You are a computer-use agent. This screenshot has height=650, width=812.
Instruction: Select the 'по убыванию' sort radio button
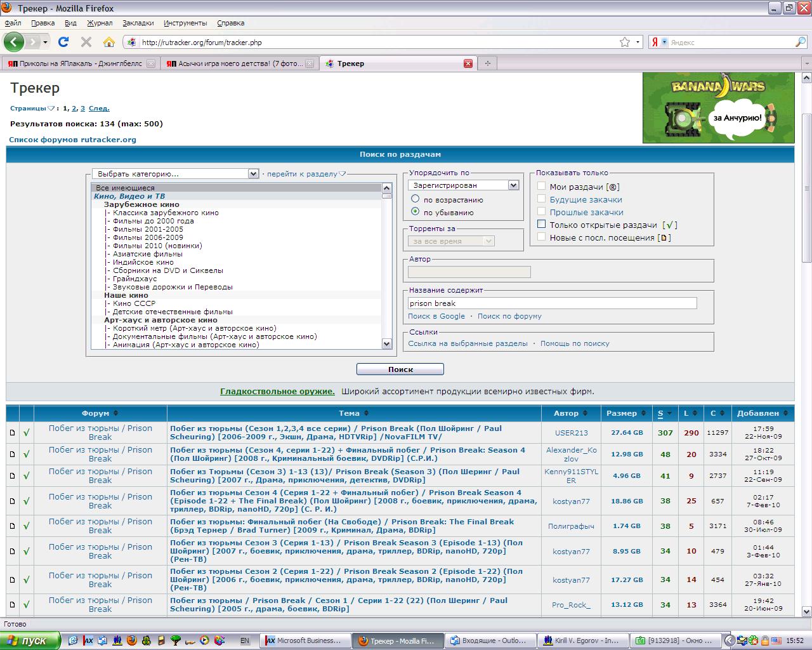416,212
